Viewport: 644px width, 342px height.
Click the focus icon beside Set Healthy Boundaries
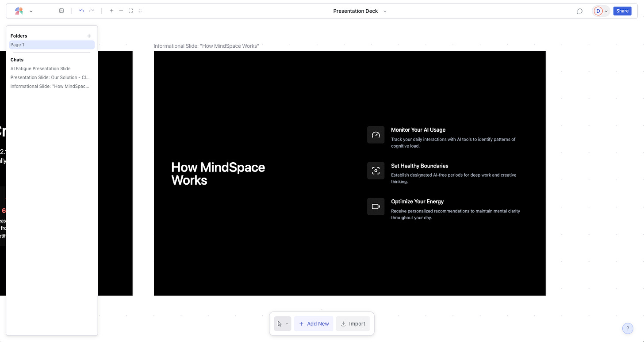pyautogui.click(x=376, y=171)
